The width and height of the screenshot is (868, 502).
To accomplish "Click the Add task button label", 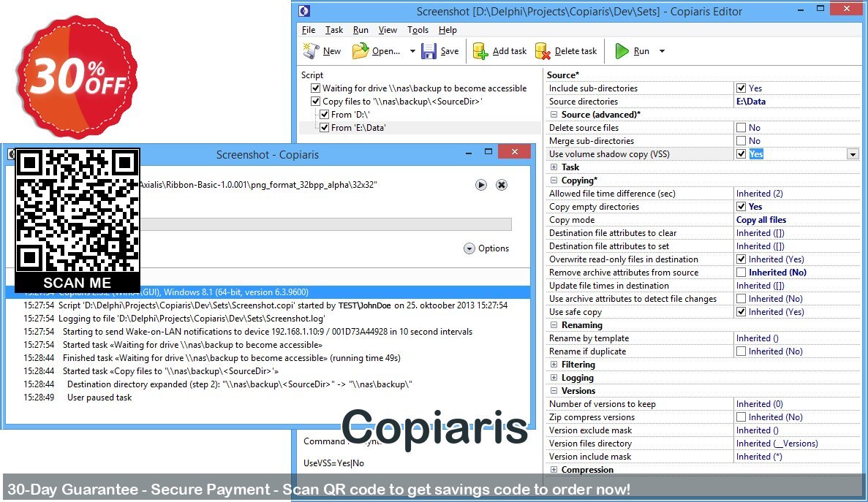I will 509,51.
